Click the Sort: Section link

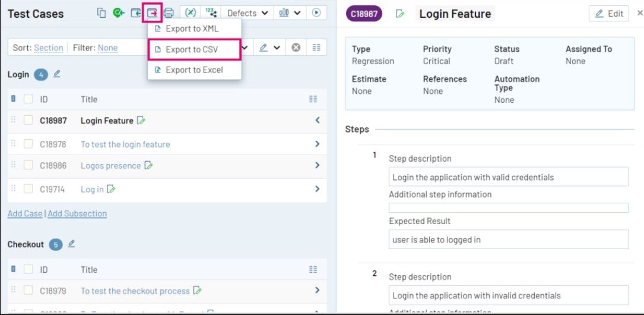coord(48,48)
